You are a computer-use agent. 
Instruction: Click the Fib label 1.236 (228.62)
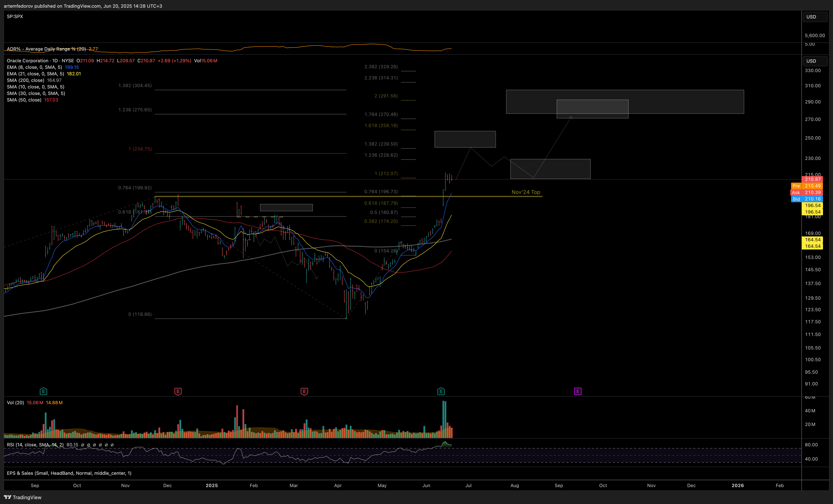click(381, 155)
